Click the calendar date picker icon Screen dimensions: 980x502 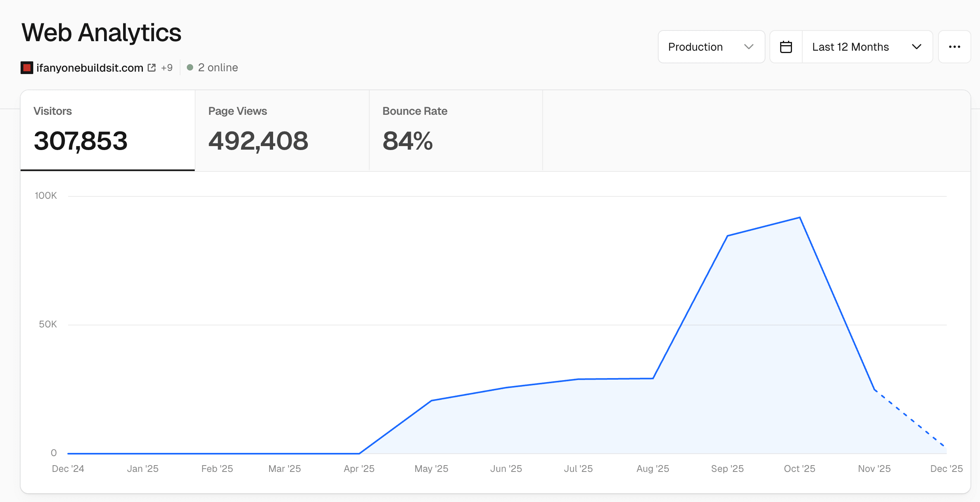coord(786,47)
